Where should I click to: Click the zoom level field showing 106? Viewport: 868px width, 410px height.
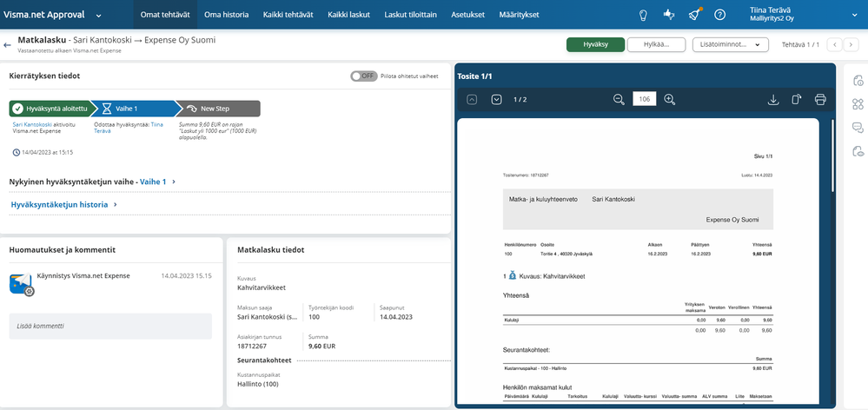click(x=645, y=100)
